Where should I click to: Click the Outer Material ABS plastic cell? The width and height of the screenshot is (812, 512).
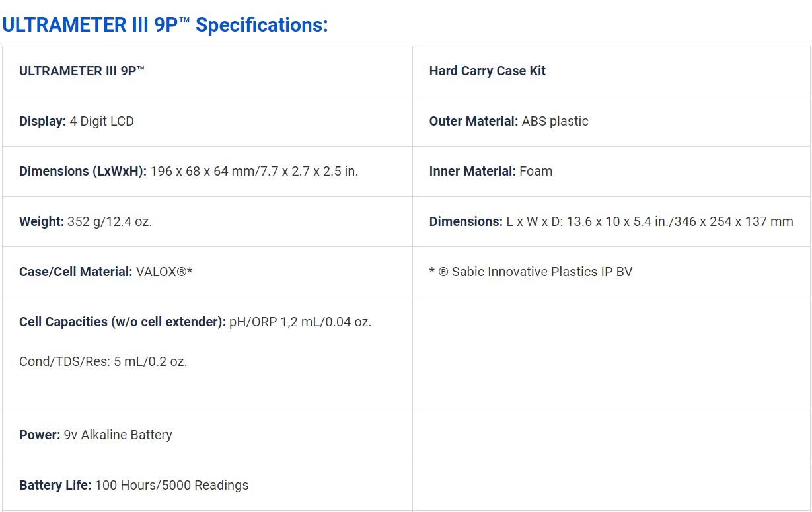pyautogui.click(x=611, y=122)
